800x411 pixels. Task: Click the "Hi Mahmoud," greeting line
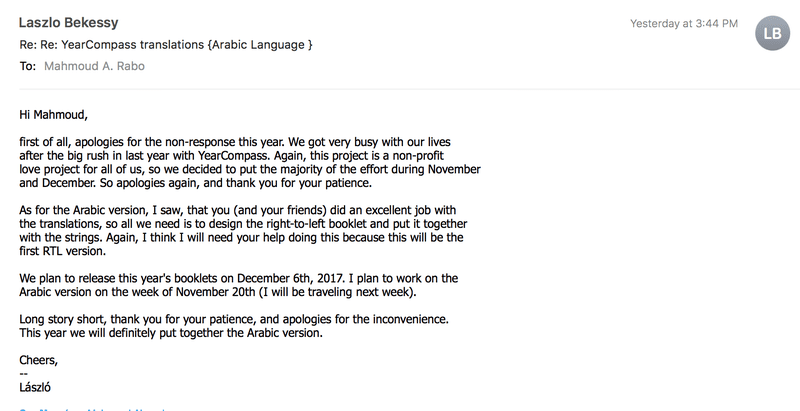click(60, 115)
